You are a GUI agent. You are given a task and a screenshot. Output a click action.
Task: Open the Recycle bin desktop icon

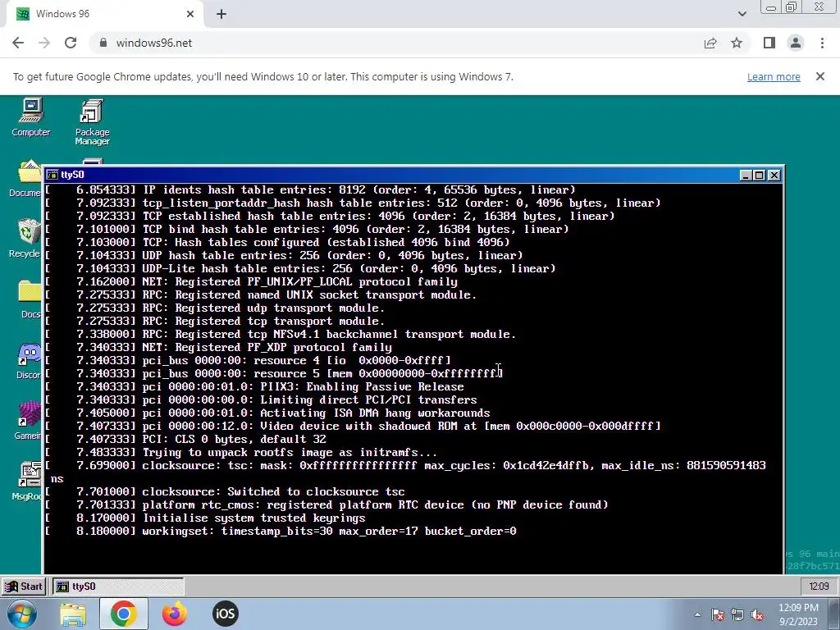pyautogui.click(x=25, y=239)
